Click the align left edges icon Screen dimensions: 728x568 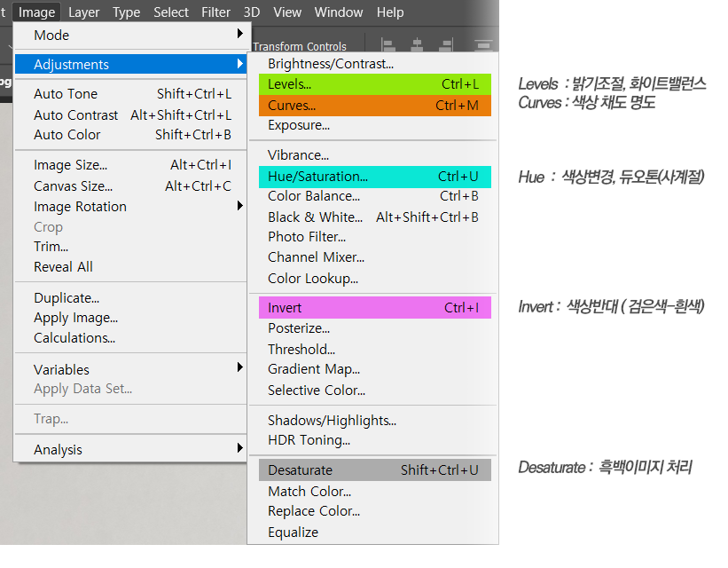pyautogui.click(x=388, y=45)
